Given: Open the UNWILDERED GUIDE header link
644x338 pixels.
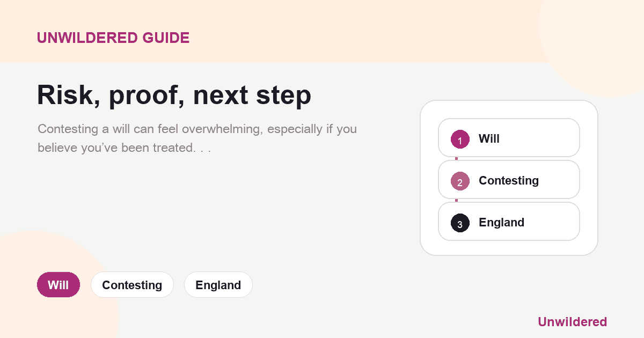Looking at the screenshot, I should [x=113, y=38].
